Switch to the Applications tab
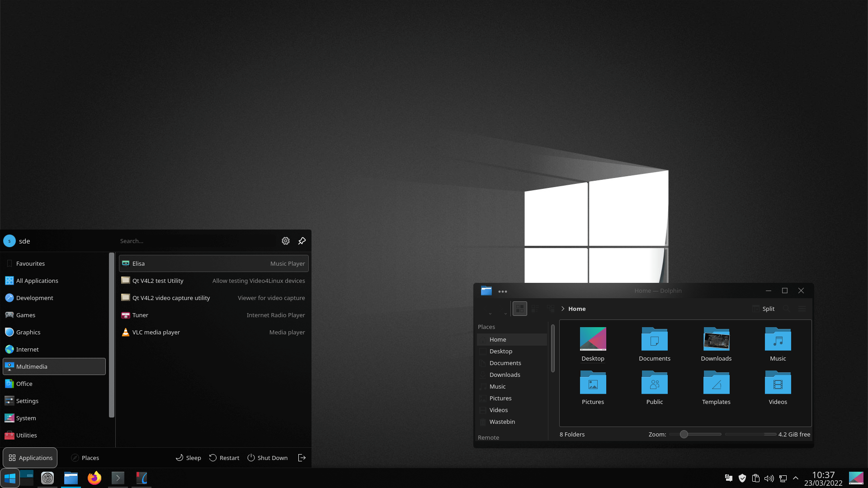The width and height of the screenshot is (868, 488). pyautogui.click(x=30, y=458)
